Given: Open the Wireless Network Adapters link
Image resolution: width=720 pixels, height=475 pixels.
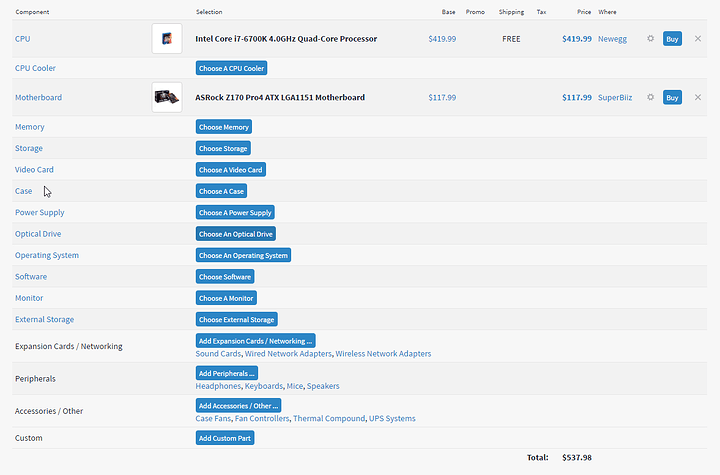Looking at the screenshot, I should 383,354.
